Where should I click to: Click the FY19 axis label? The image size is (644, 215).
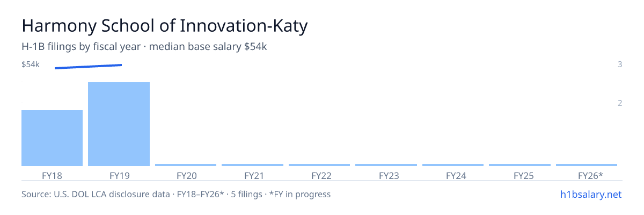(119, 175)
